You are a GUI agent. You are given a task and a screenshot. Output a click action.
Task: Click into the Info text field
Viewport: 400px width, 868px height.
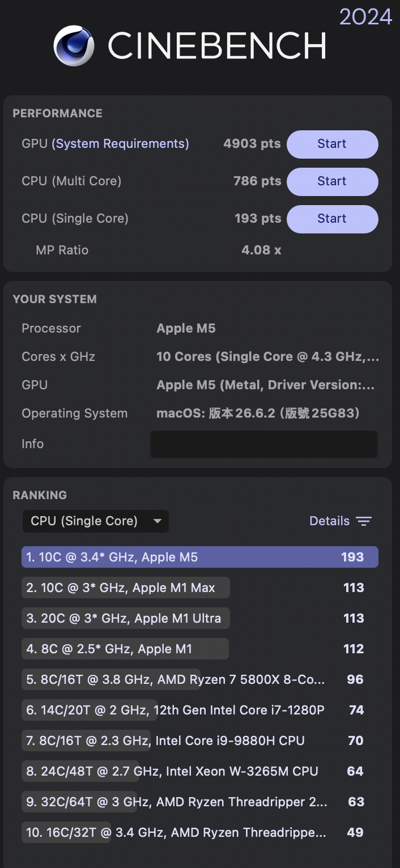[264, 444]
